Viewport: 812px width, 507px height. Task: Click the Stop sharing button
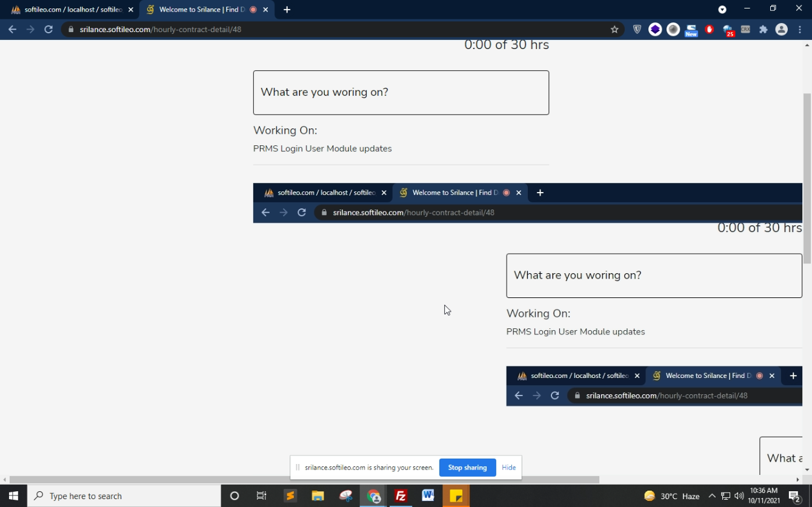tap(467, 468)
